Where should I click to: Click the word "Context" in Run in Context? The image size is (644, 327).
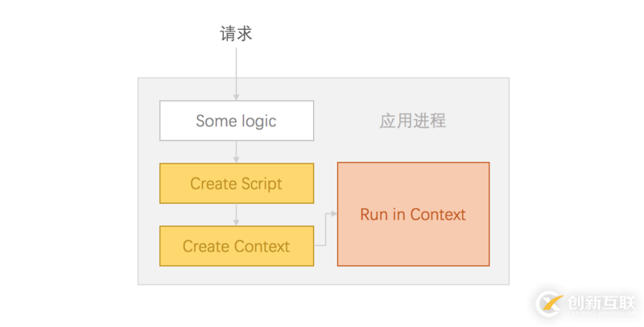click(x=438, y=214)
